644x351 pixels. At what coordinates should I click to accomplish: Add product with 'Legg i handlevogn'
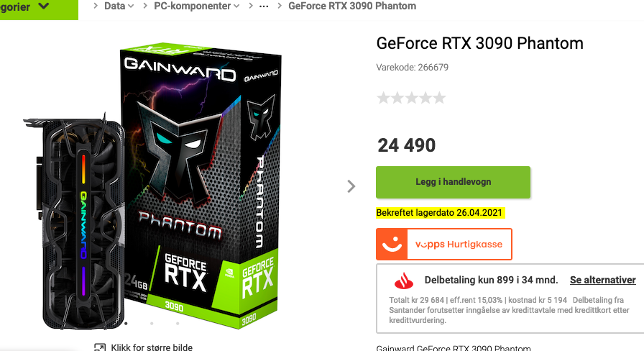(453, 182)
